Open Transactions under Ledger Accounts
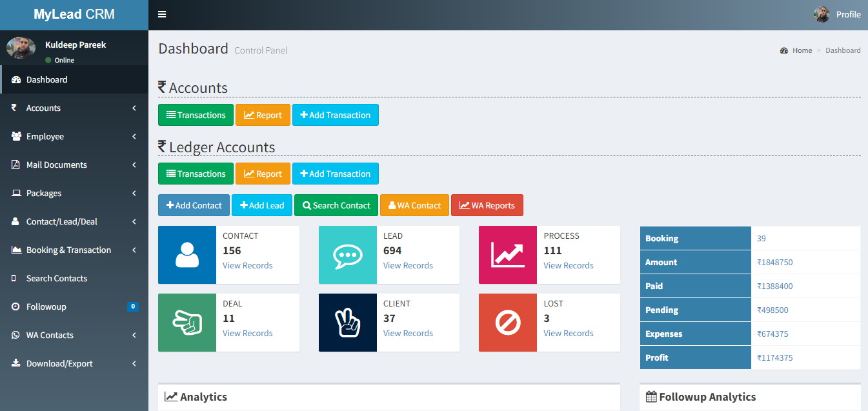Viewport: 868px width, 411px height. (196, 174)
